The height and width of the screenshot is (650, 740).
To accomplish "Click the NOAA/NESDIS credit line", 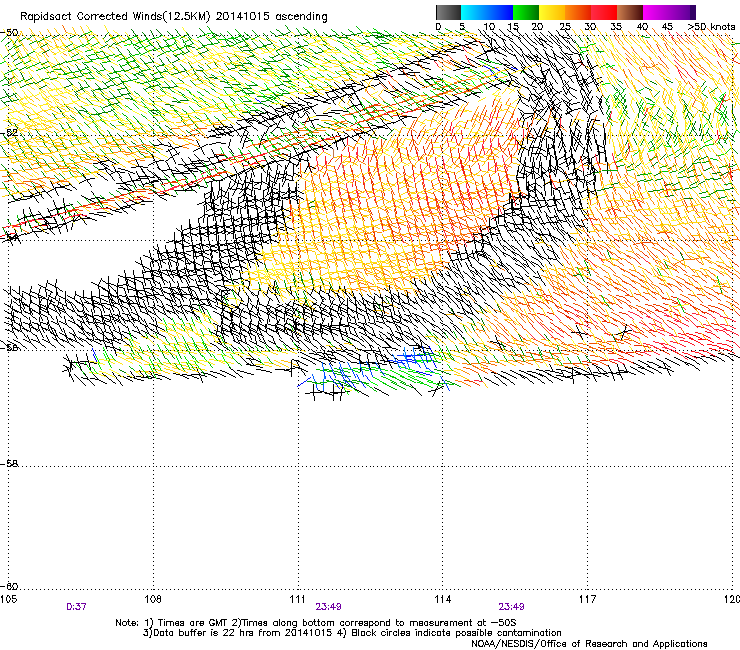I will [x=589, y=644].
